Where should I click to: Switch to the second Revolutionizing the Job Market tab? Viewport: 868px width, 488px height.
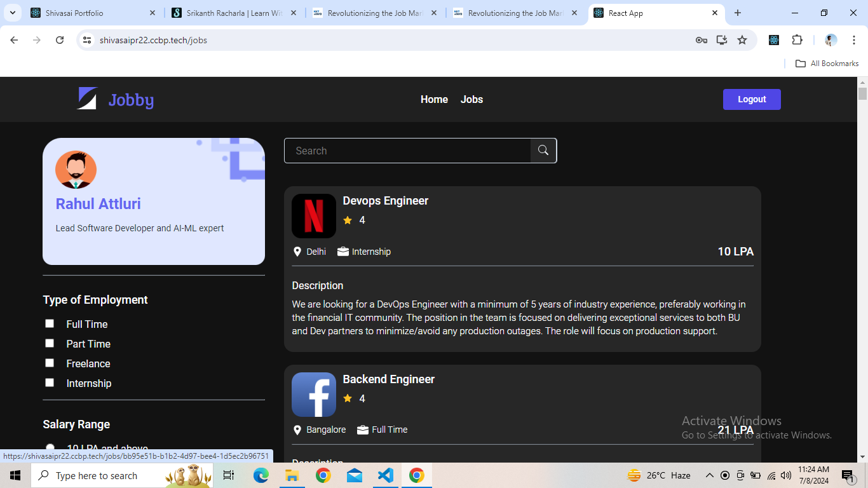(x=515, y=13)
